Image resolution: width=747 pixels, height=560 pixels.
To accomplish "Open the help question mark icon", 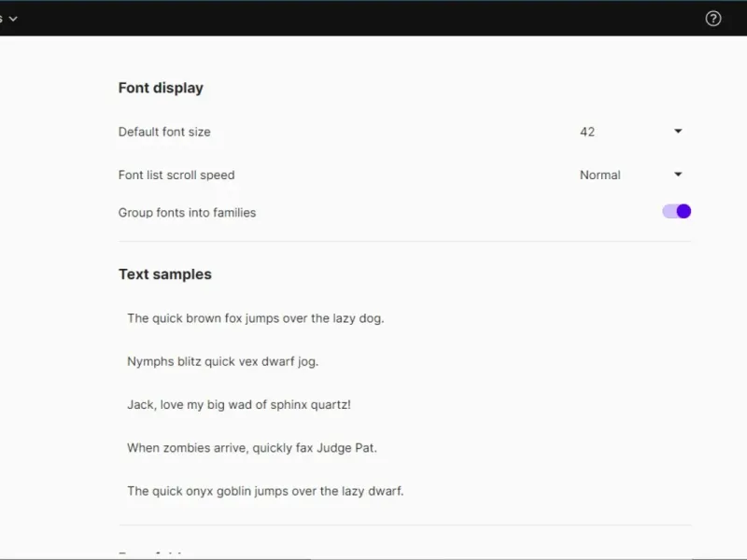I will (x=713, y=19).
